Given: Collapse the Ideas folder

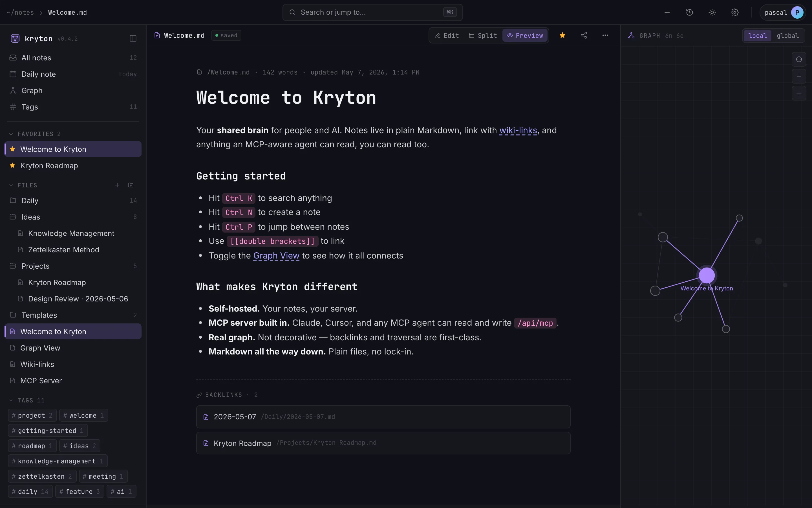Looking at the screenshot, I should point(73,217).
